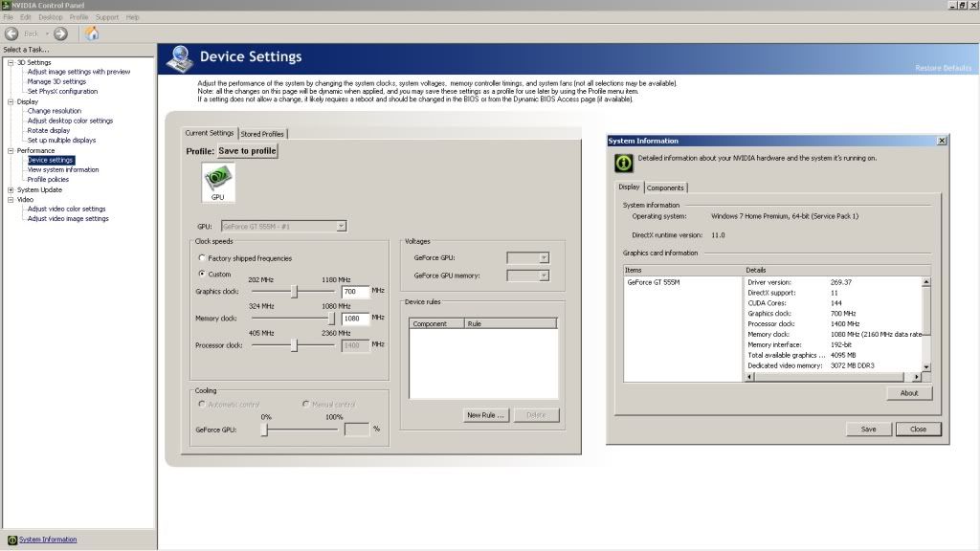Select the Display tab in System Information
This screenshot has height=551, width=980.
point(629,187)
